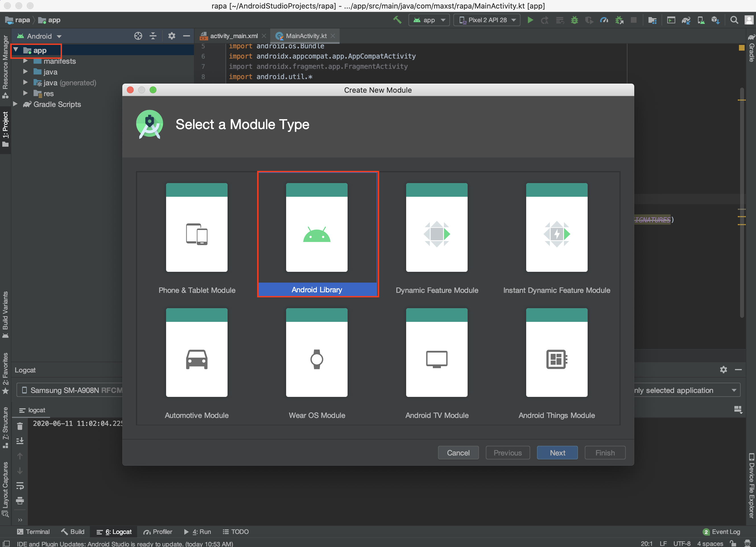
Task: Click the green Run app icon
Action: pos(530,20)
